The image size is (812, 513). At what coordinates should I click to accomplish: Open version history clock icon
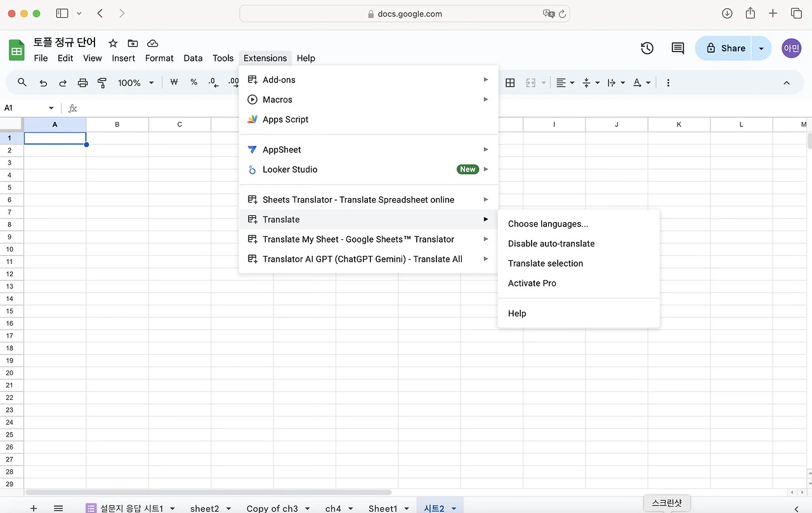(647, 48)
